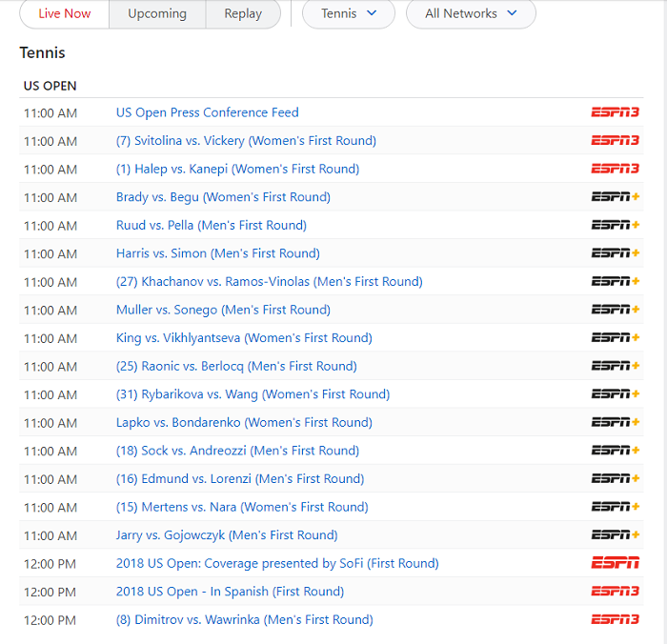The width and height of the screenshot is (667, 644).
Task: Click ESPN+ logo on King vs. Vikhlyantseva row
Action: (x=616, y=338)
